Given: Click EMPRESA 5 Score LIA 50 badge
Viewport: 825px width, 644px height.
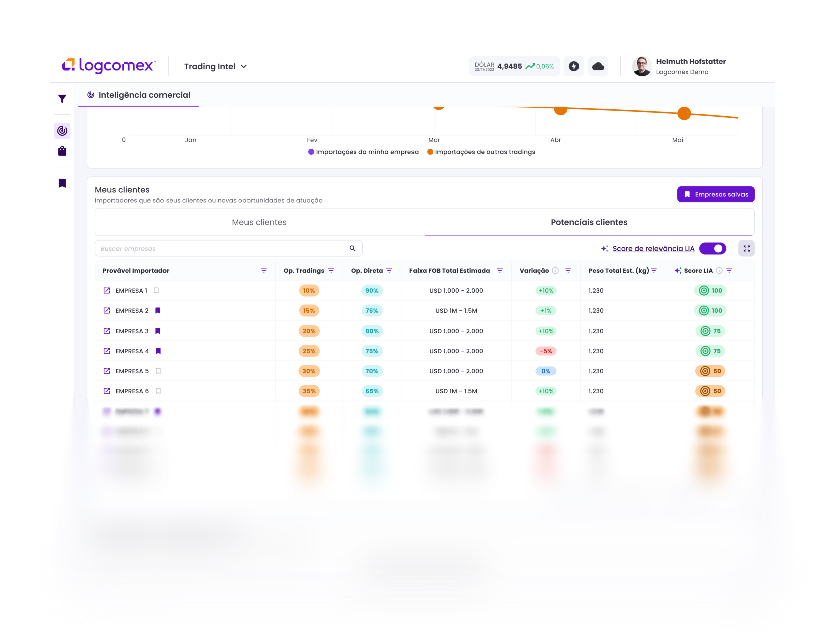Looking at the screenshot, I should point(710,371).
